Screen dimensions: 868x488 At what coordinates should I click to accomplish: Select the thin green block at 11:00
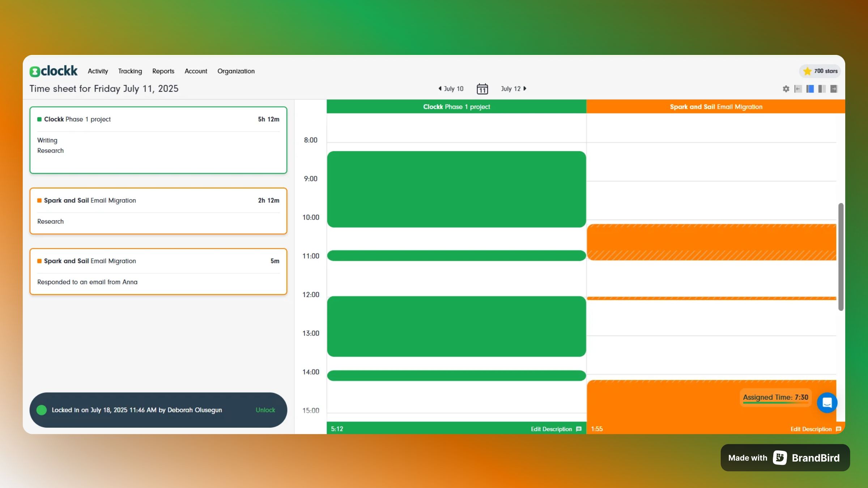pos(456,256)
